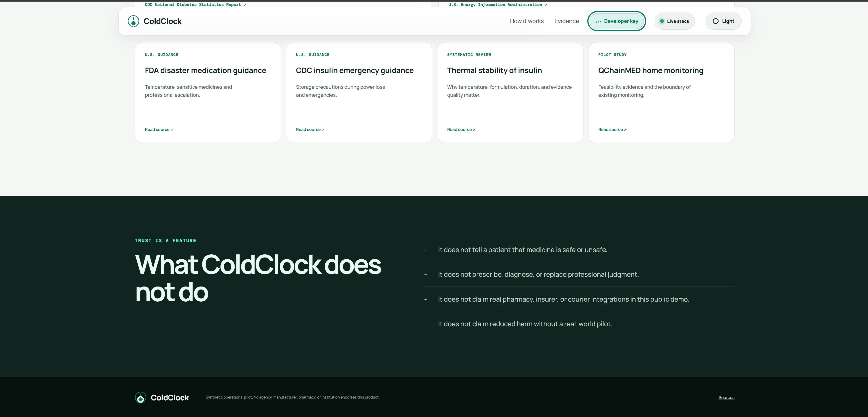Click the green Live stack status dot

pyautogui.click(x=662, y=21)
